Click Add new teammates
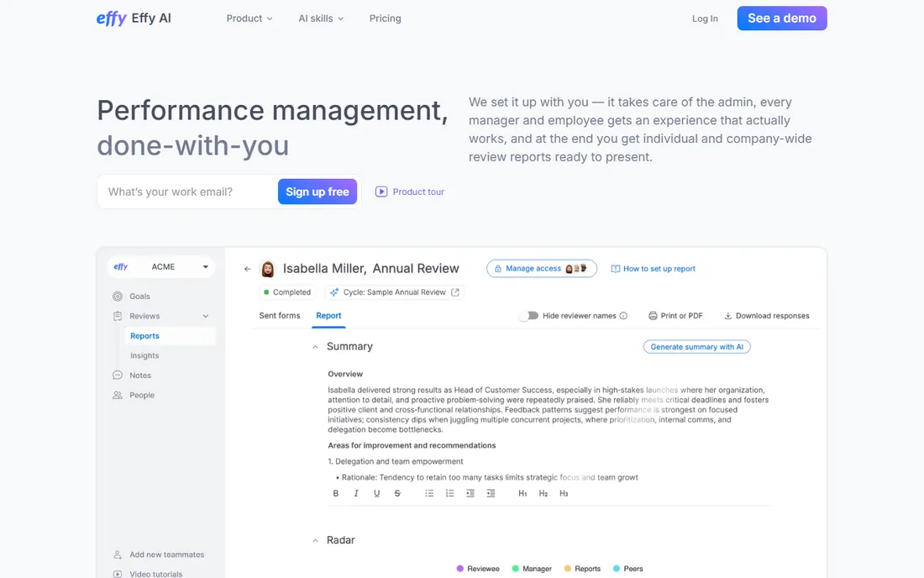This screenshot has height=578, width=924. [159, 554]
